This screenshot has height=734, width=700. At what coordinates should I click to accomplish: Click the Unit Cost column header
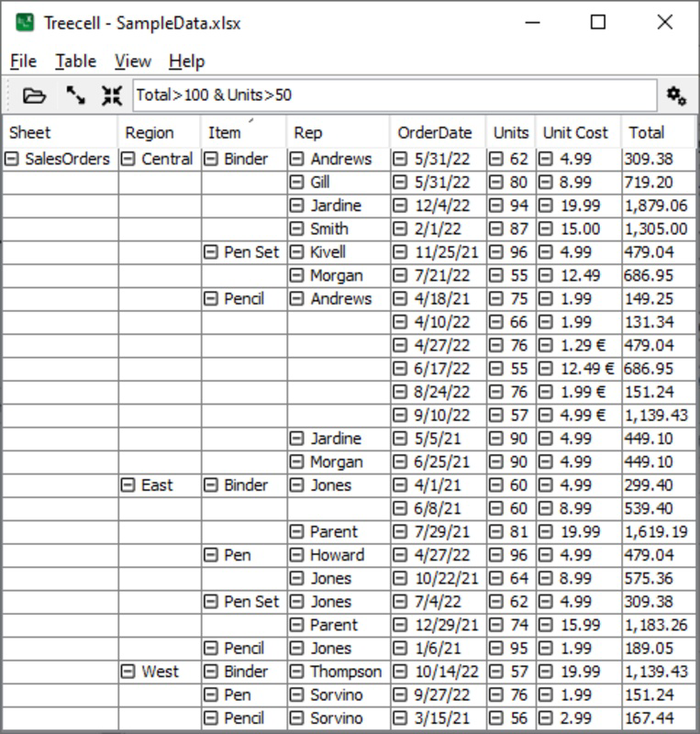coord(578,132)
